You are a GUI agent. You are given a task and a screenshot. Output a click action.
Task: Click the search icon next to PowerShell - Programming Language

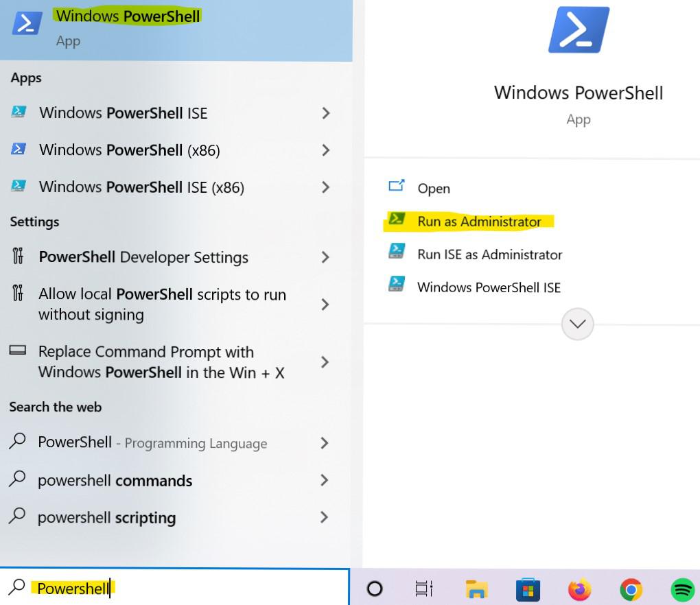coord(17,441)
